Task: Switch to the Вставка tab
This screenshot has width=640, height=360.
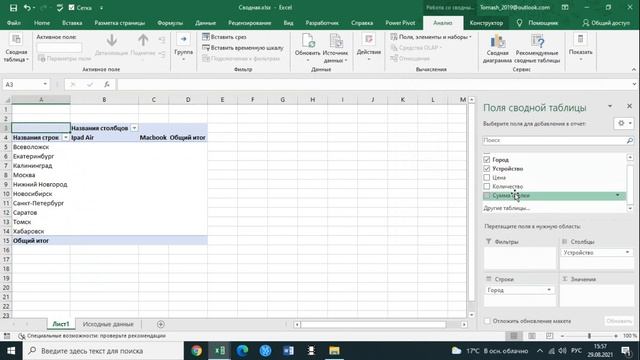Action: click(72, 23)
